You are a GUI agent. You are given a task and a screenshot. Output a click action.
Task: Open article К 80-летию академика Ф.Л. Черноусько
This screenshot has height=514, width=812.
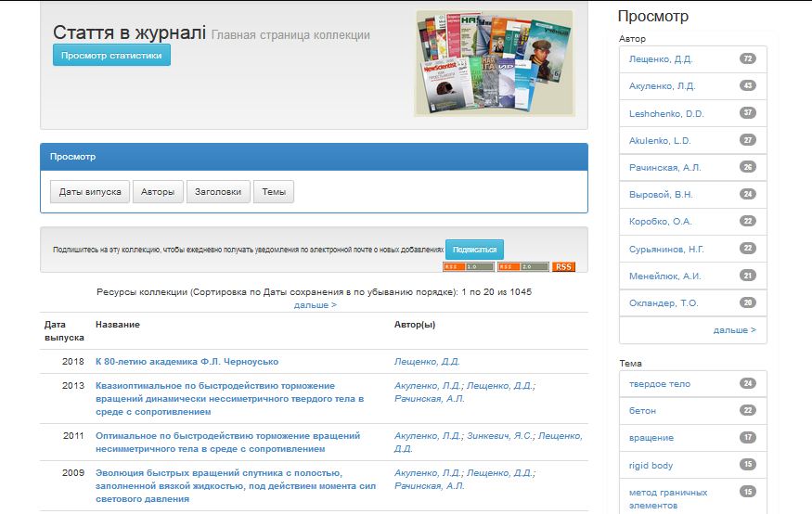click(x=187, y=361)
